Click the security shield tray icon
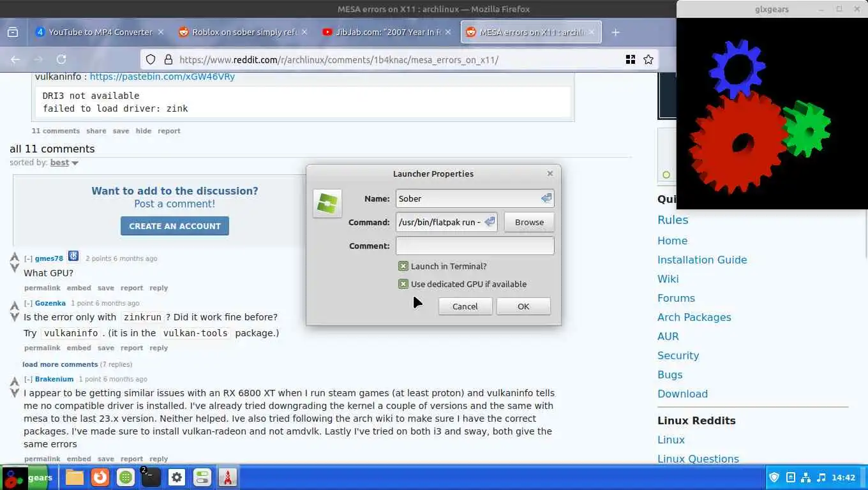This screenshot has width=868, height=490. tap(774, 477)
